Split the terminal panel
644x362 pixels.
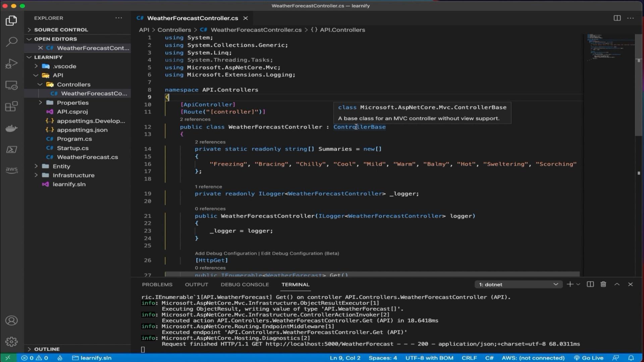590,284
